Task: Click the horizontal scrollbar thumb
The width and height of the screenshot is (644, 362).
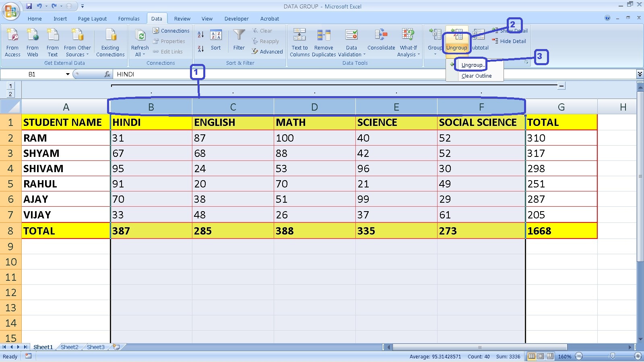Action: pos(480,347)
